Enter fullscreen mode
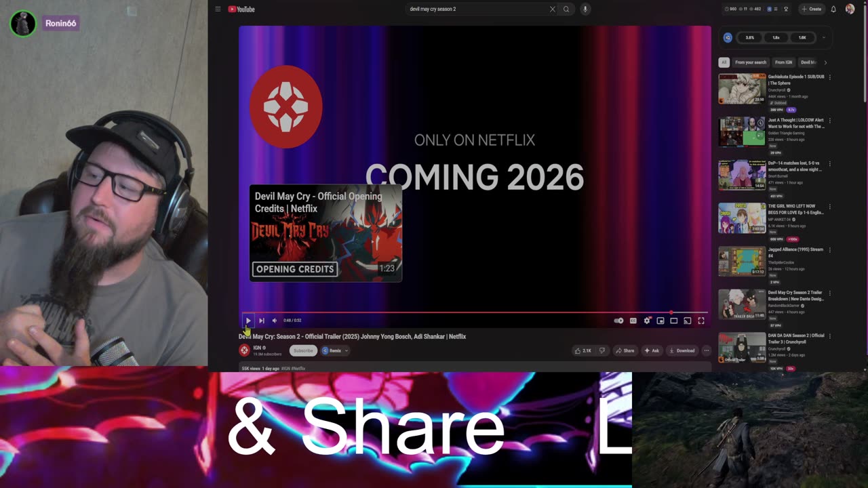 701,321
